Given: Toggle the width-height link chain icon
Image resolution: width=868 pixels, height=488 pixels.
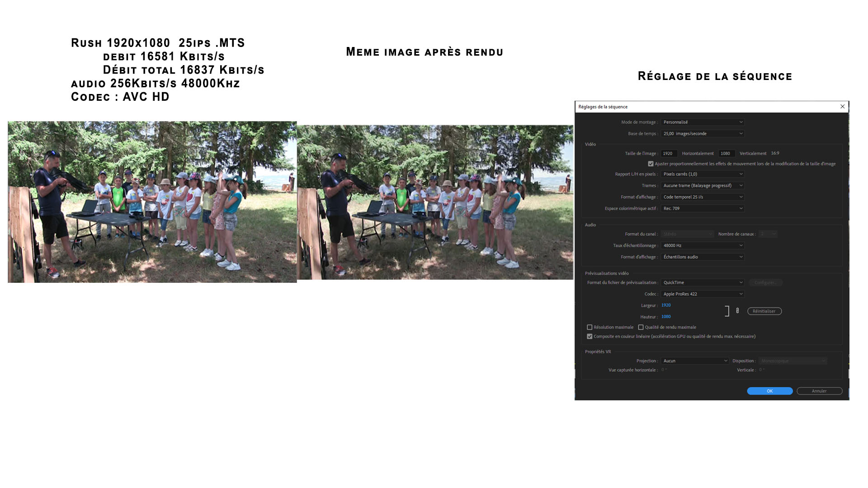Looking at the screenshot, I should (737, 311).
